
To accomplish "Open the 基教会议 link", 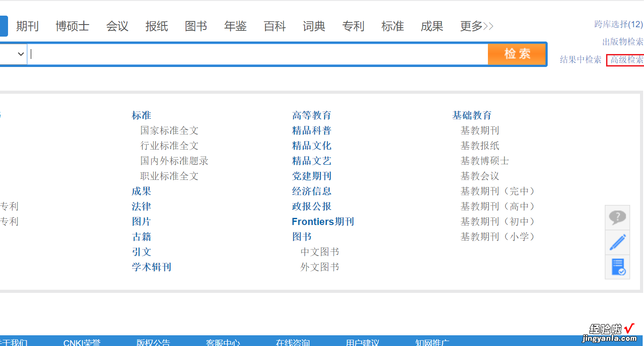I will [480, 176].
